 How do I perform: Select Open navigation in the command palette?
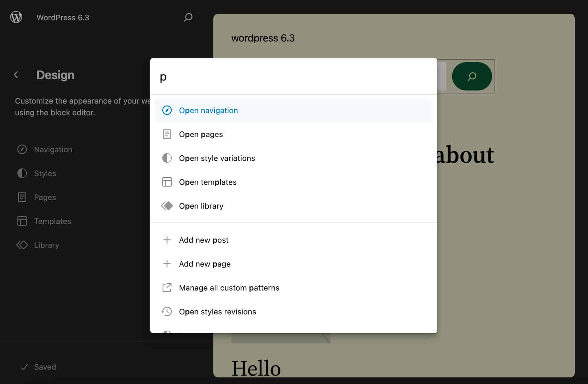[x=208, y=110]
